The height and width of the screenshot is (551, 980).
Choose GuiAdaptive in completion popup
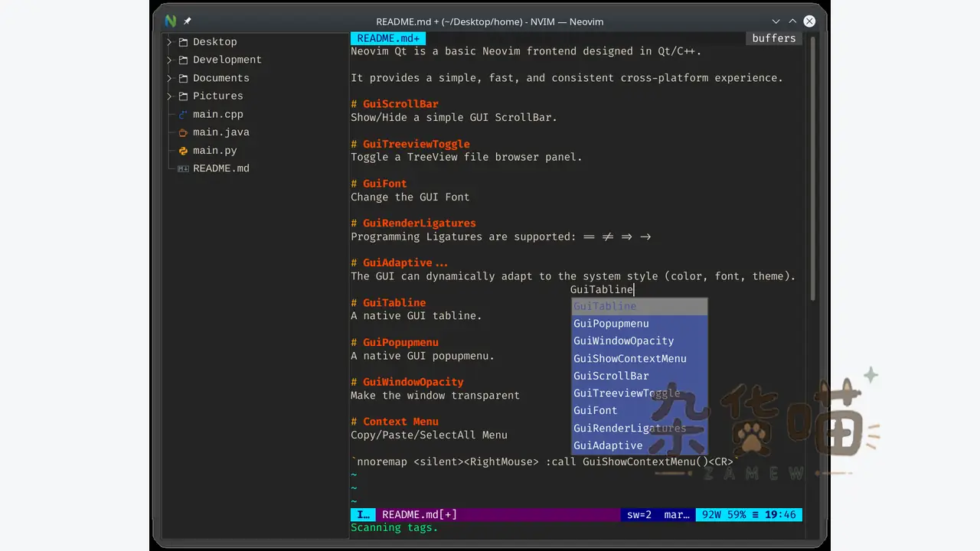click(x=639, y=445)
